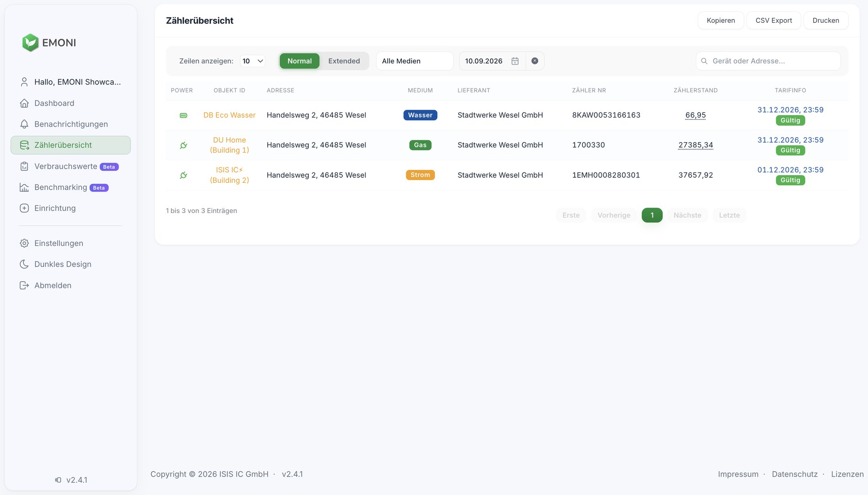
Task: Click the Abmelden logout icon
Action: click(x=24, y=286)
